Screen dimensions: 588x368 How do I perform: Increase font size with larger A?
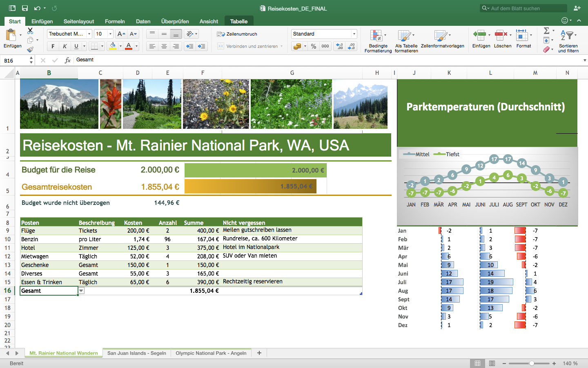(121, 34)
